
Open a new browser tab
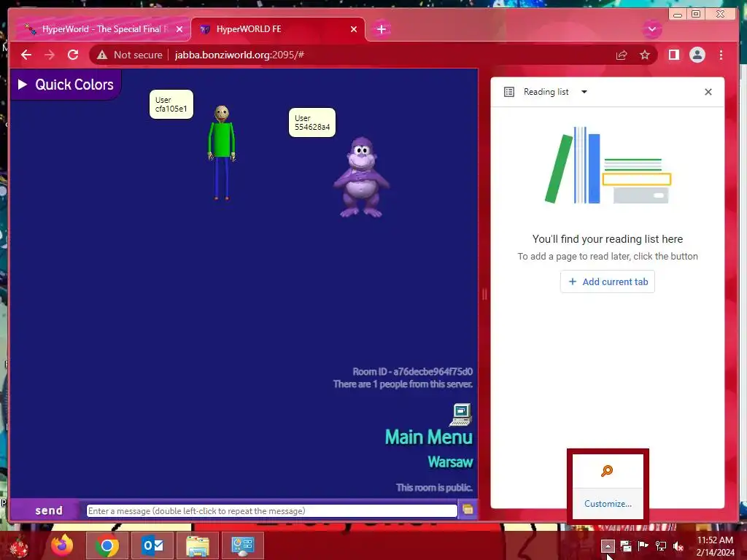point(381,29)
